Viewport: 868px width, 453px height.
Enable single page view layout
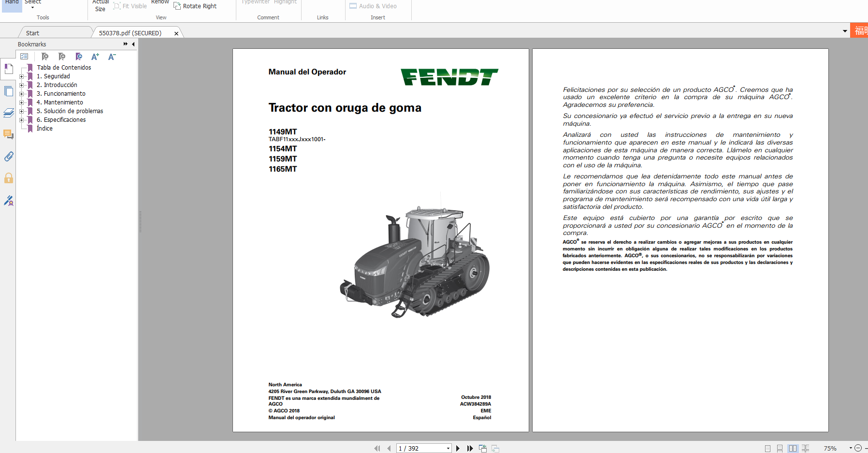click(x=767, y=448)
